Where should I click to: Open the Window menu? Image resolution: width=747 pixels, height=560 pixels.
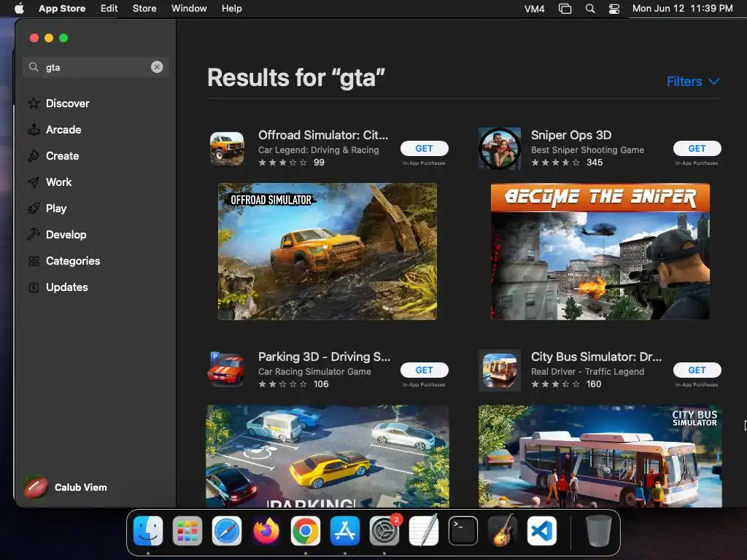(189, 9)
